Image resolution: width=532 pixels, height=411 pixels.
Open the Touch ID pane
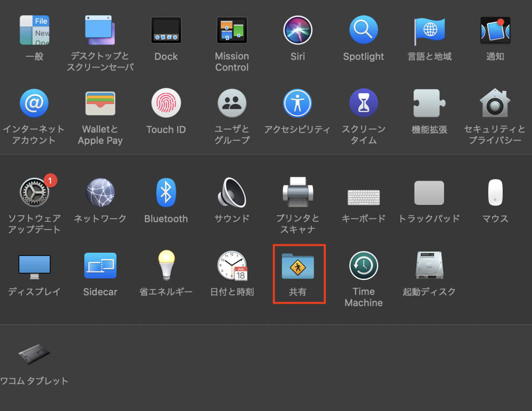tap(166, 103)
